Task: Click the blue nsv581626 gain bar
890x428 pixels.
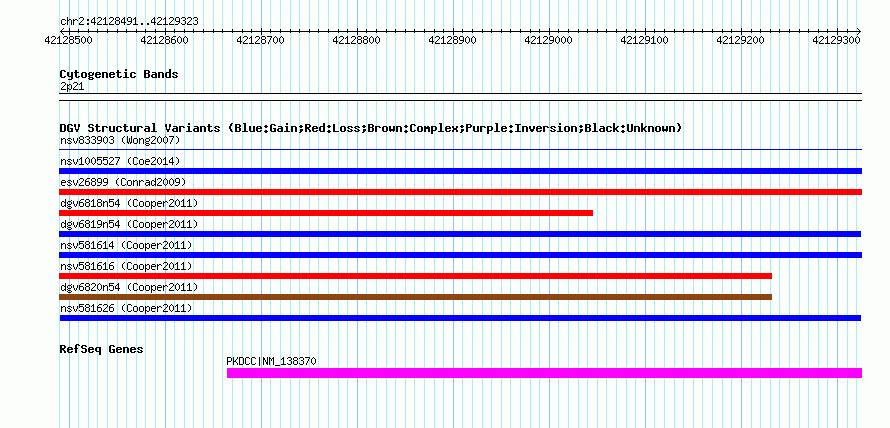Action: coord(460,318)
